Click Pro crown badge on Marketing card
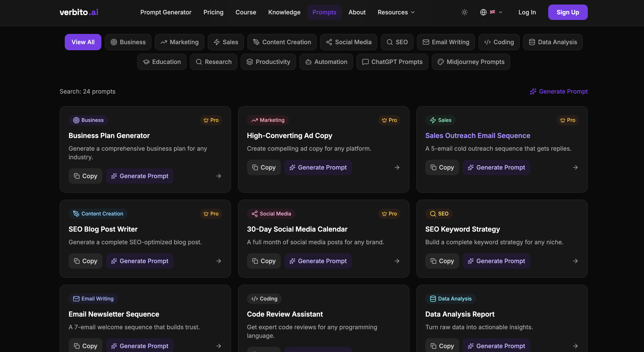Image resolution: width=644 pixels, height=352 pixels. 389,120
